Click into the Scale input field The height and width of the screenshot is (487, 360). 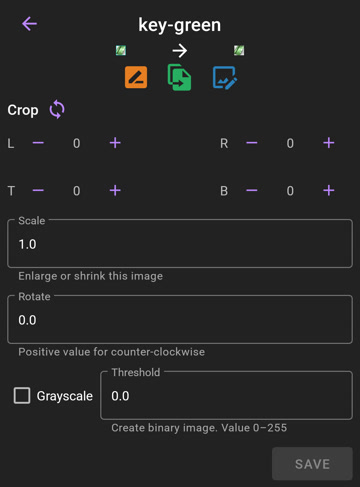pos(180,244)
